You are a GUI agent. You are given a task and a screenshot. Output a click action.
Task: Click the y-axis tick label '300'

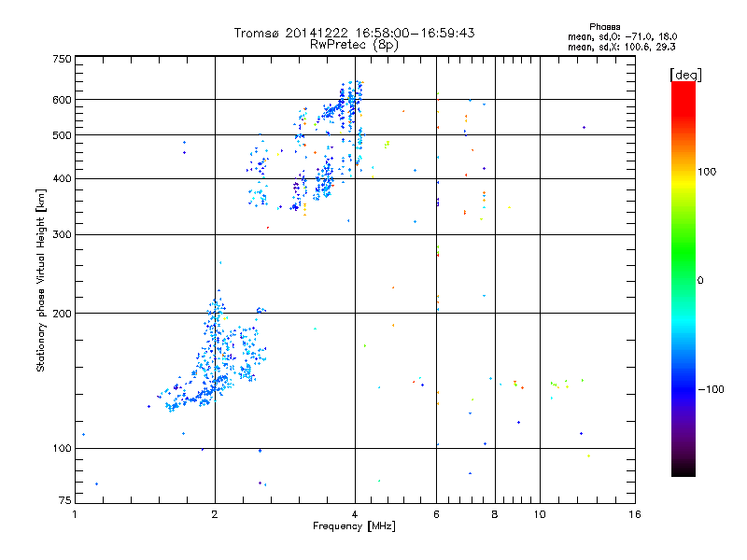(62, 234)
